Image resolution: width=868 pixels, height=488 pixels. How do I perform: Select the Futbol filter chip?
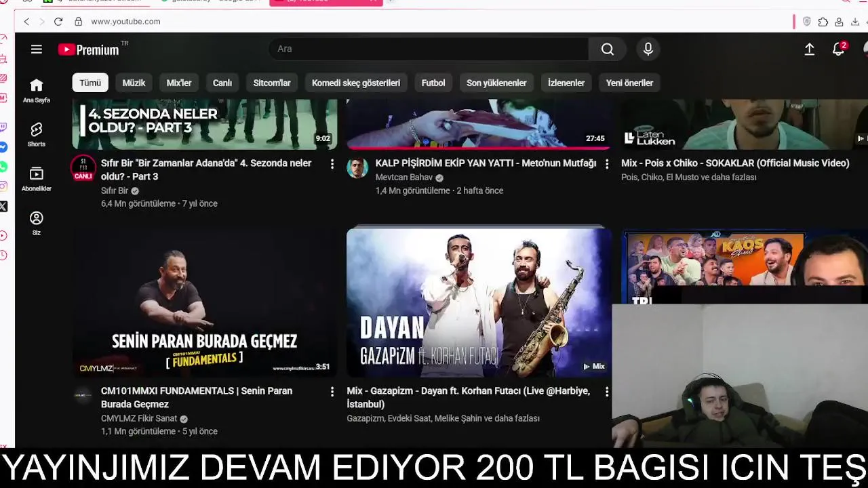[433, 83]
